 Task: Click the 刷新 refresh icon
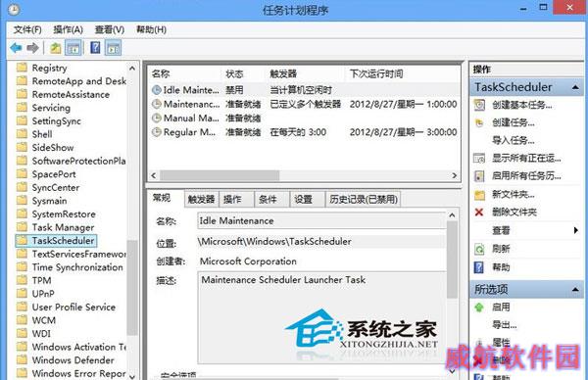(x=479, y=249)
